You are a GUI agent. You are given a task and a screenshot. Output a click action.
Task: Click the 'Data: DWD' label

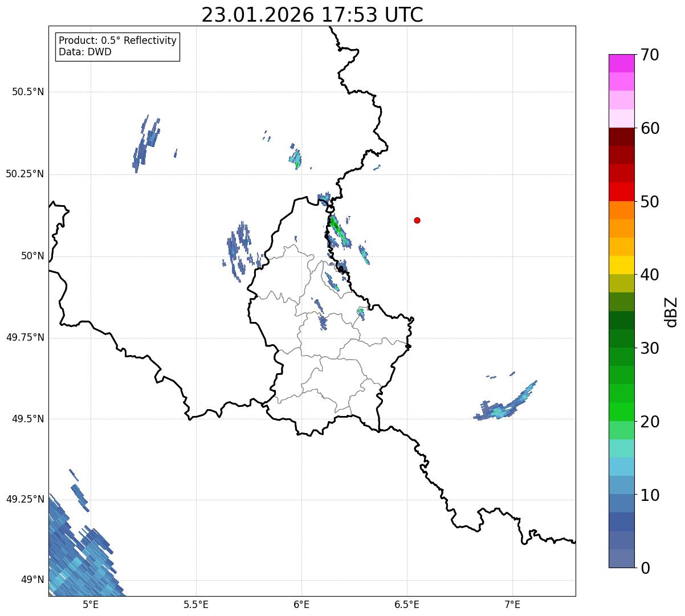85,52
